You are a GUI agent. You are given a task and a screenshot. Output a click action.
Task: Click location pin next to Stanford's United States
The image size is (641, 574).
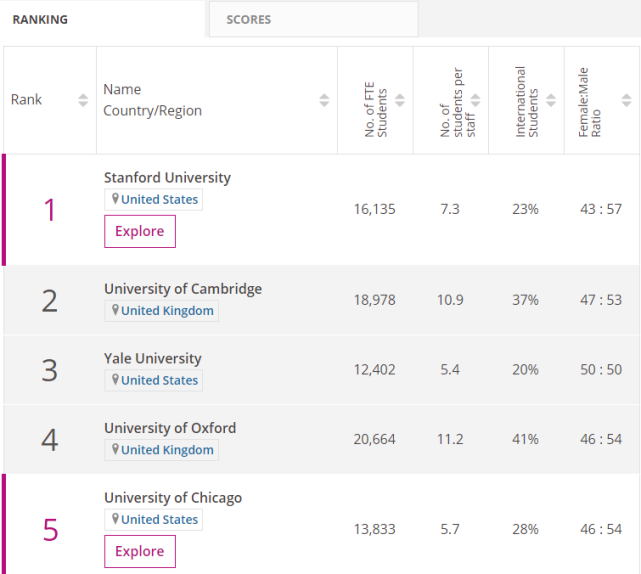115,199
